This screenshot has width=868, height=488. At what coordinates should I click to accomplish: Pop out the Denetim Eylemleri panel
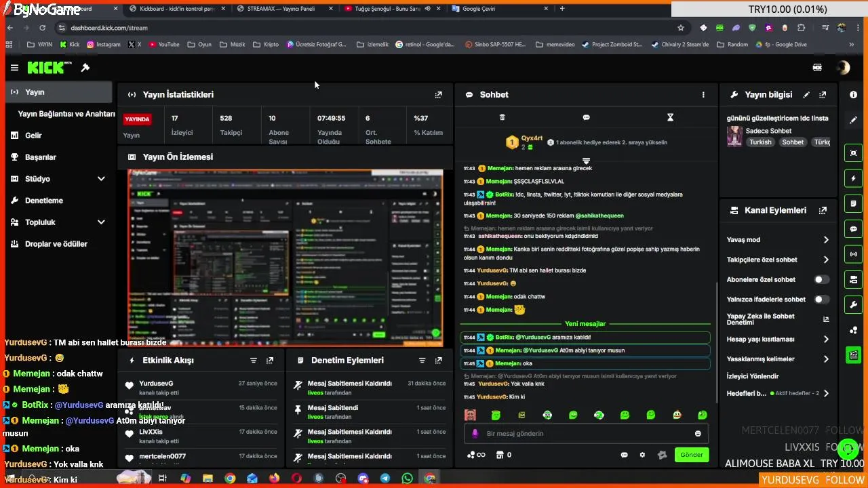point(438,361)
